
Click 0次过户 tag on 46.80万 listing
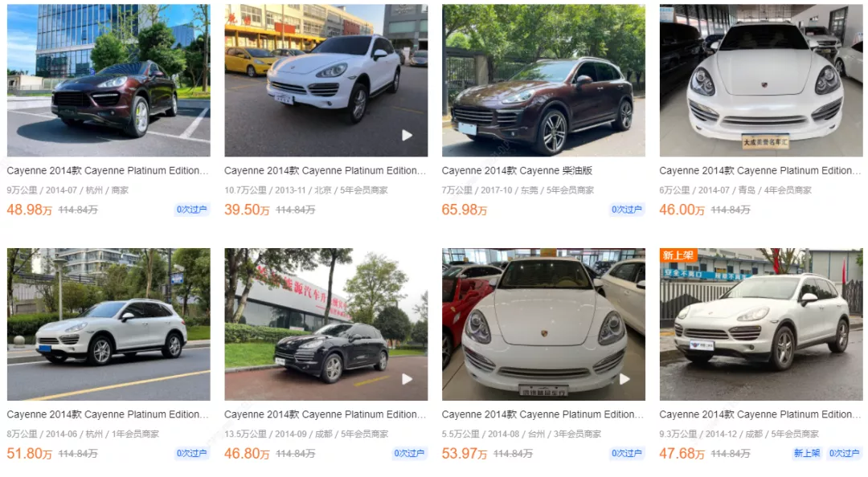(409, 453)
